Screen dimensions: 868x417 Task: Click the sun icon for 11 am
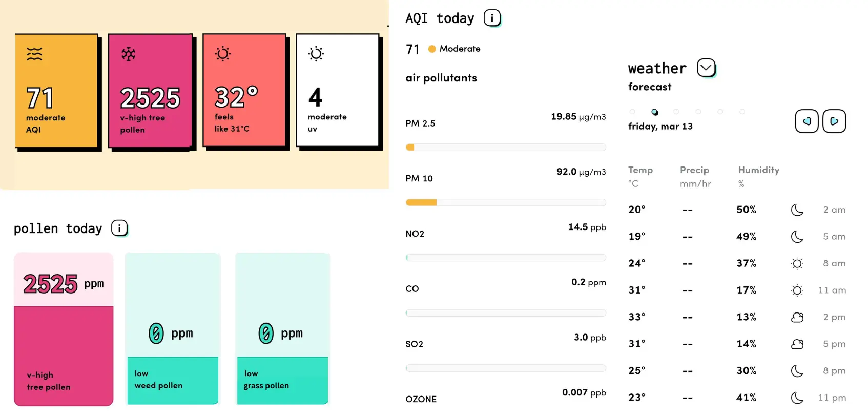coord(797,290)
